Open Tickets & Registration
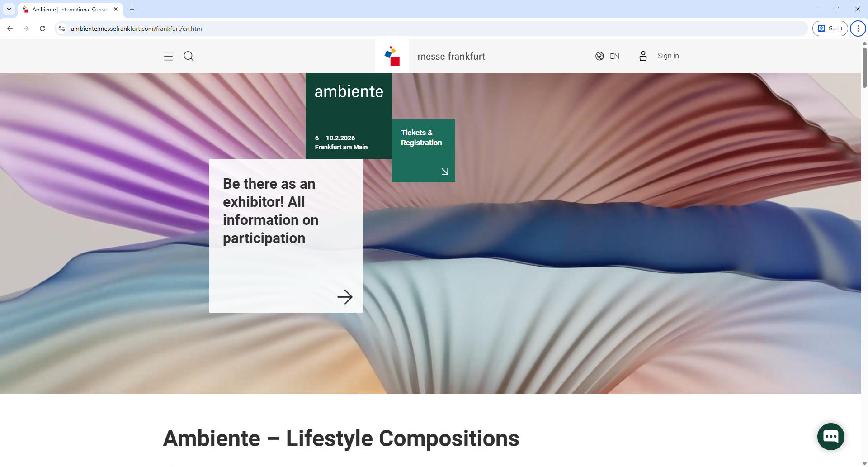868x467 pixels. [421, 138]
